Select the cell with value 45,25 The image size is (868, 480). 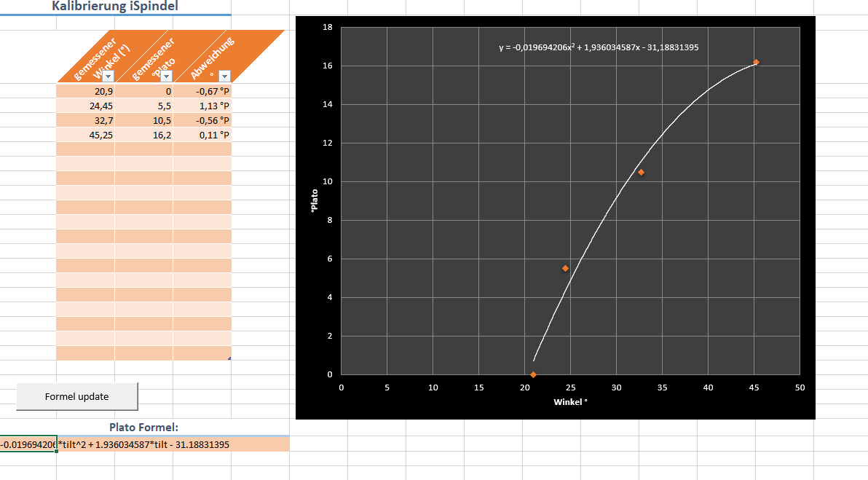tap(85, 135)
